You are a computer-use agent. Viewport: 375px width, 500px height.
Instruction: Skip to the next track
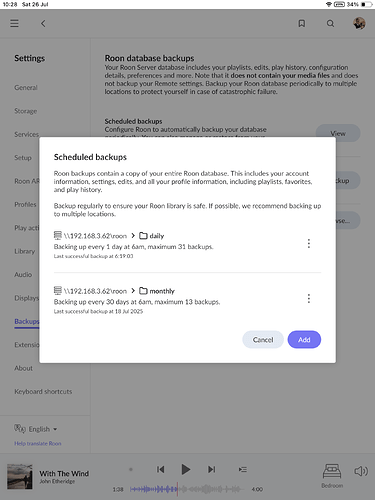[211, 469]
